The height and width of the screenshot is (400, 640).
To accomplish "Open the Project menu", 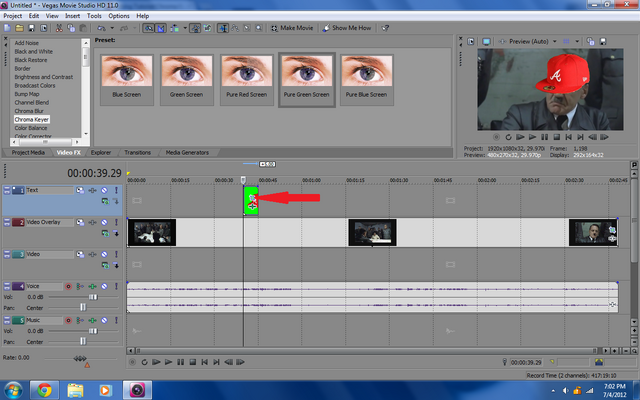I will coord(13,16).
